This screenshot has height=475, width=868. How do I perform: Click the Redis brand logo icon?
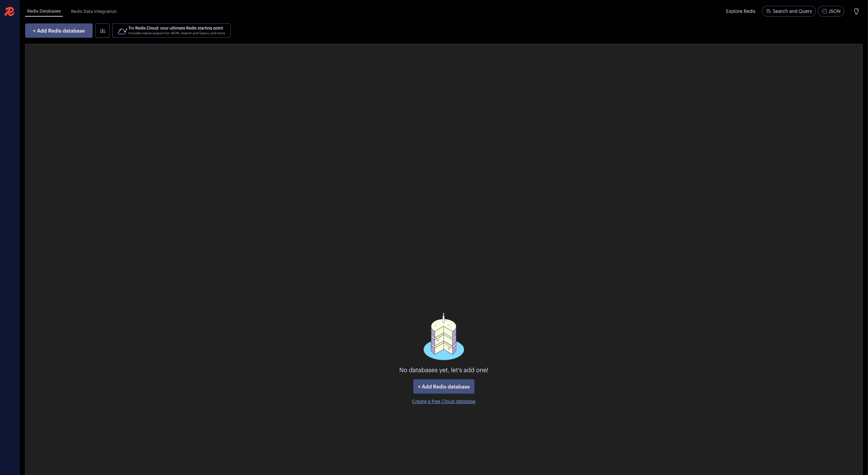coord(10,11)
